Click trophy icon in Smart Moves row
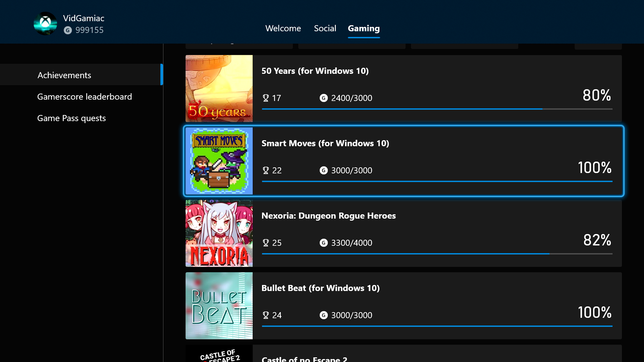The height and width of the screenshot is (362, 644). click(x=266, y=170)
